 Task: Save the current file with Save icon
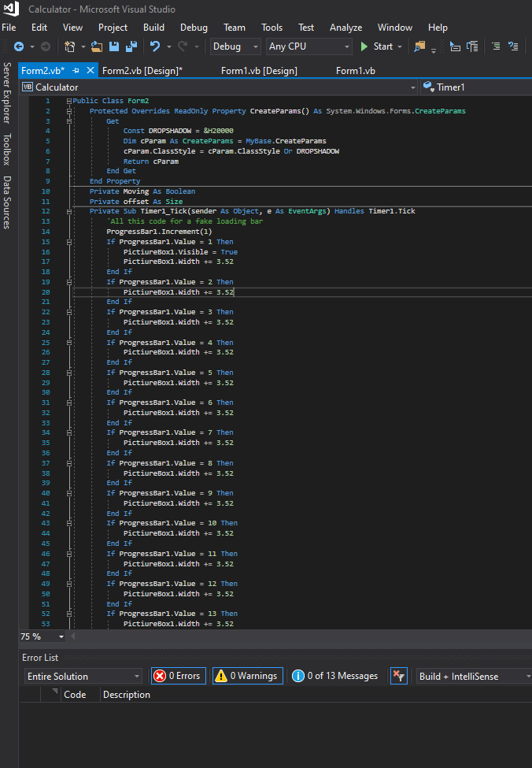[x=114, y=46]
